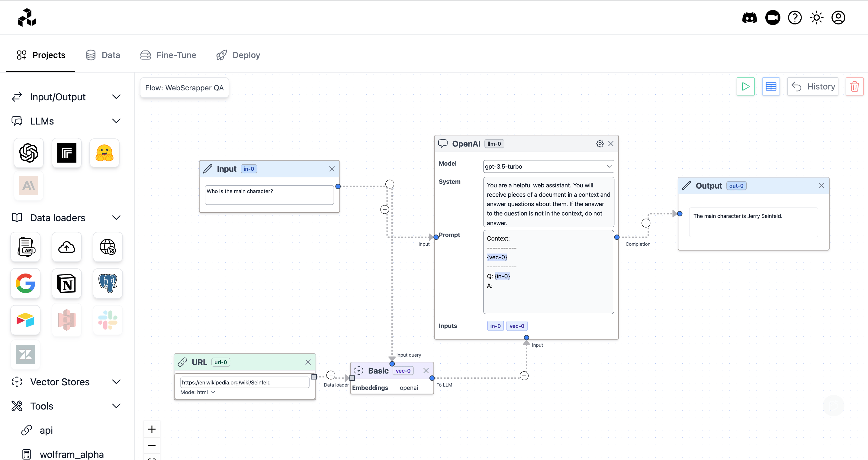
Task: Zoom in using the plus control
Action: click(152, 429)
